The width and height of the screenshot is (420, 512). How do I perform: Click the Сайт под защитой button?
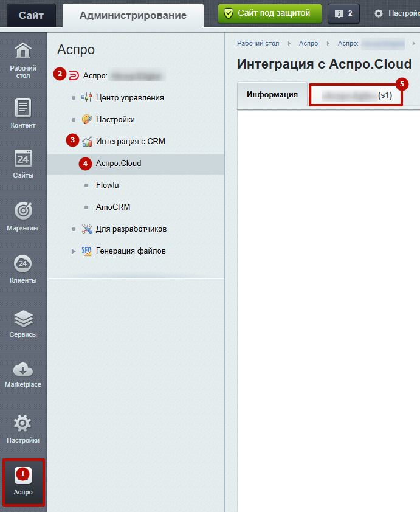(270, 13)
